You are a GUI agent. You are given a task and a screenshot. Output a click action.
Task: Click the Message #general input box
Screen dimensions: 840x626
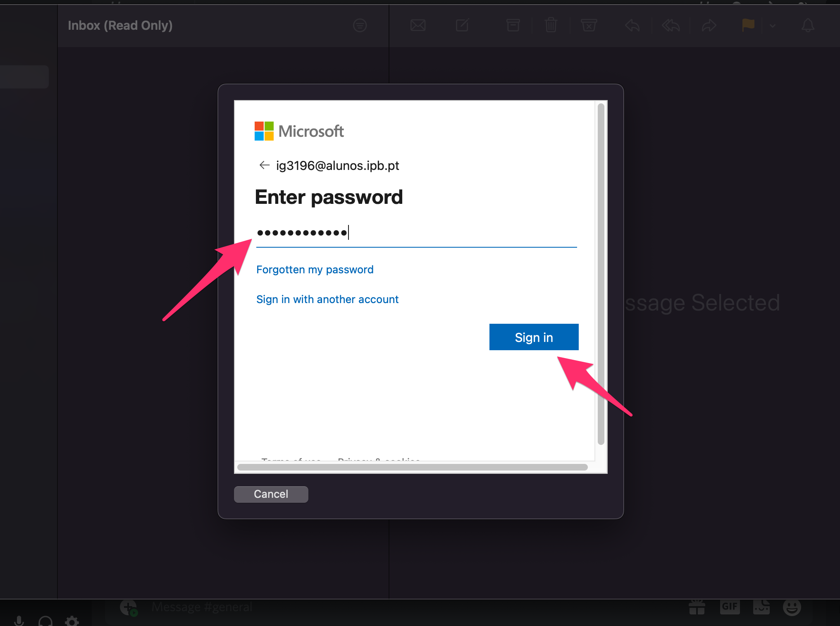[x=202, y=607]
